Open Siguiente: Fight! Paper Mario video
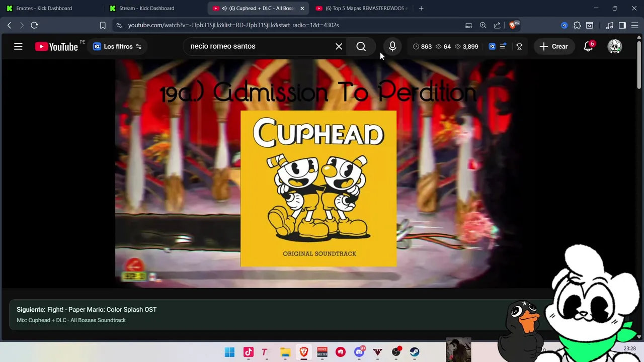 coord(87,310)
